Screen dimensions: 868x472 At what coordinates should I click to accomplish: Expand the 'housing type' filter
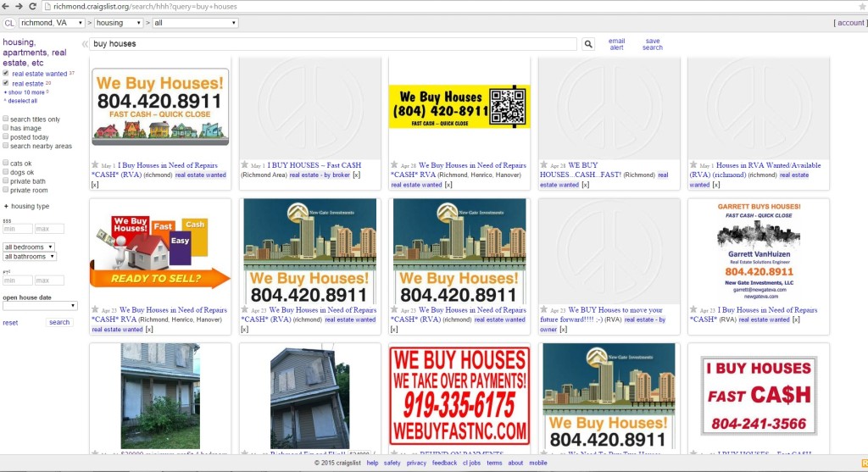[26, 206]
